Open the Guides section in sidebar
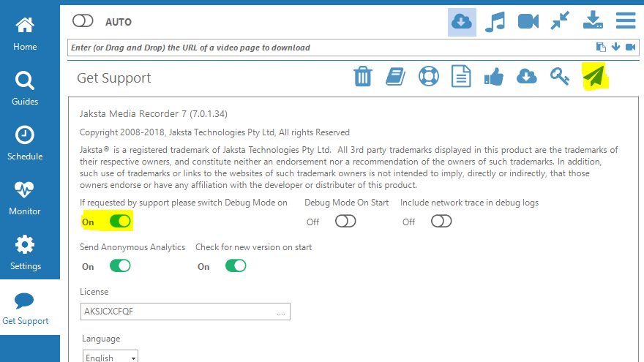Screen dimensions: 644x362 pyautogui.click(x=25, y=88)
